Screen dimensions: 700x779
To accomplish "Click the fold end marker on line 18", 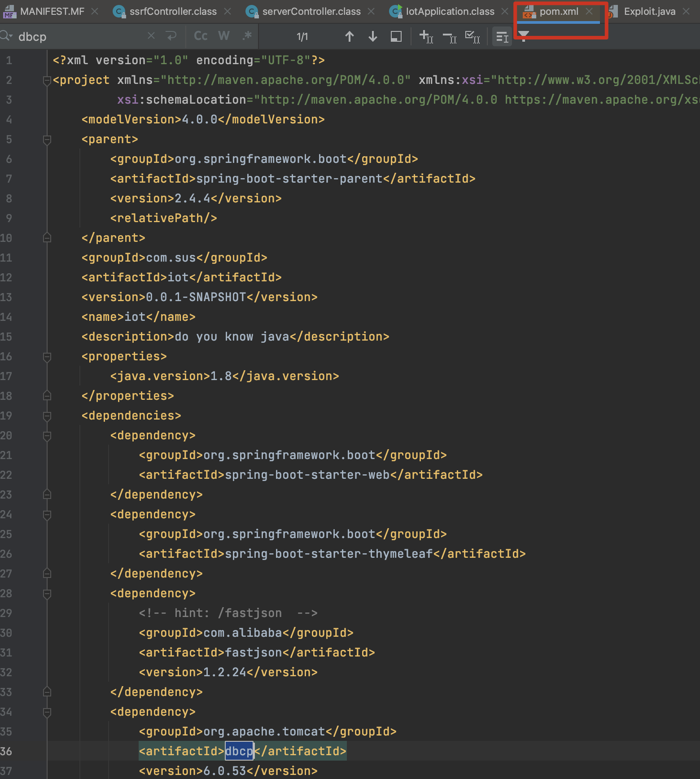I will (47, 396).
